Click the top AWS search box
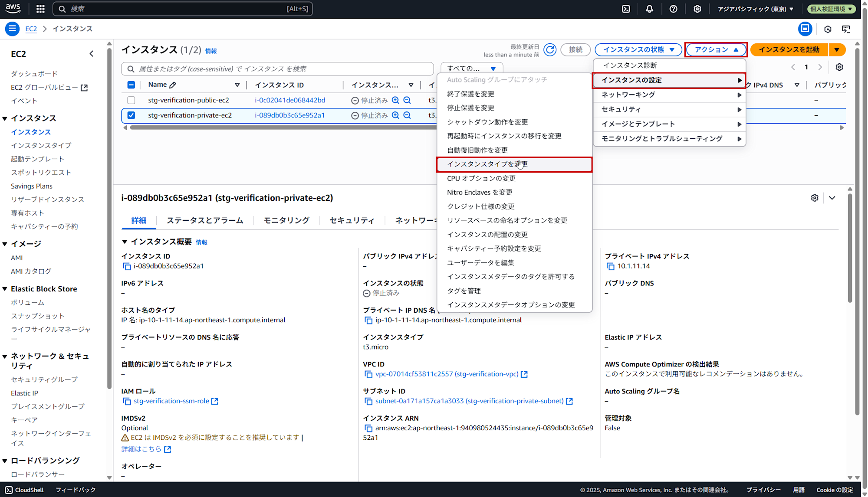This screenshot has height=497, width=868. [x=183, y=9]
